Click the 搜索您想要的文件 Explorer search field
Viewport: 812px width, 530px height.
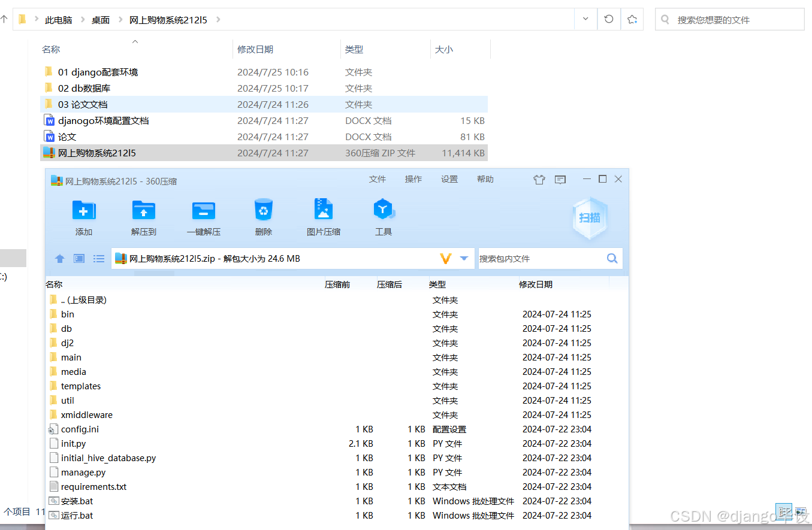point(730,20)
